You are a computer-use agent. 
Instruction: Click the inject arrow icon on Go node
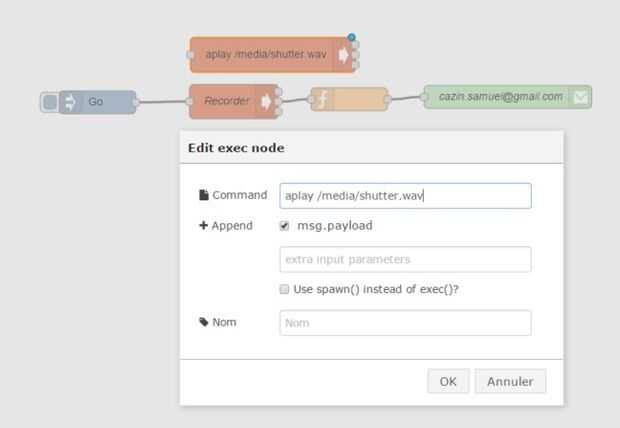point(70,102)
